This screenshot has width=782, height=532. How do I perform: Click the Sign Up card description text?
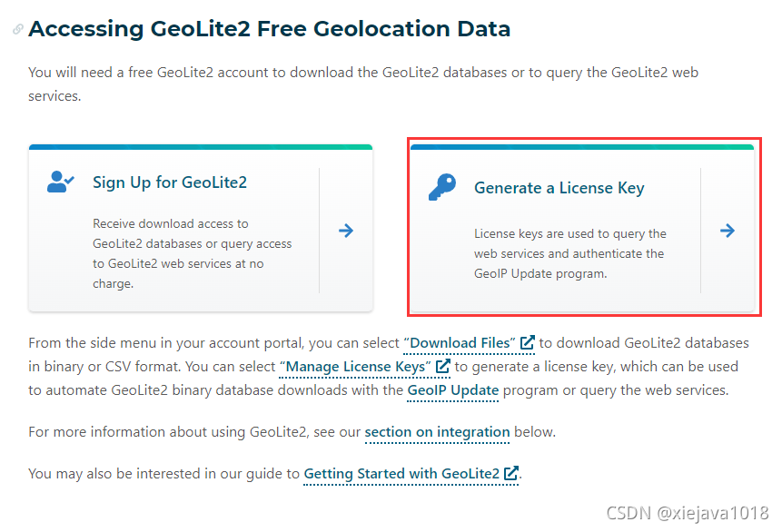(192, 253)
